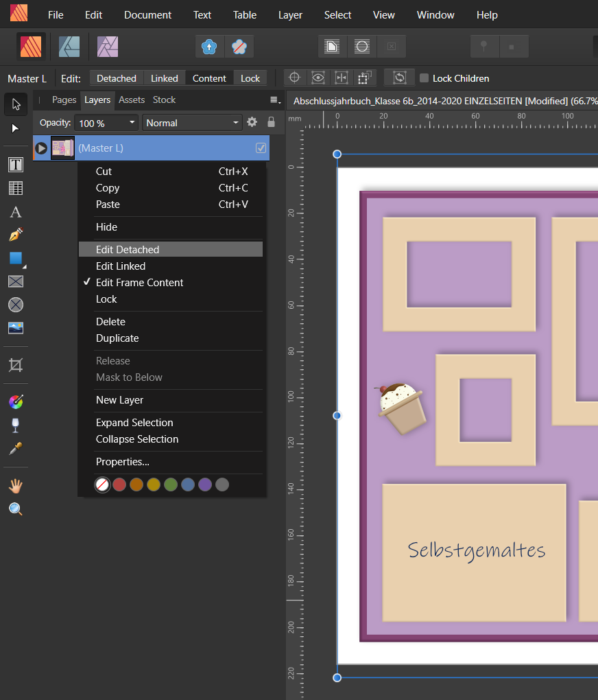The height and width of the screenshot is (700, 598).
Task: Open the Normal blend mode dropdown
Action: [192, 123]
